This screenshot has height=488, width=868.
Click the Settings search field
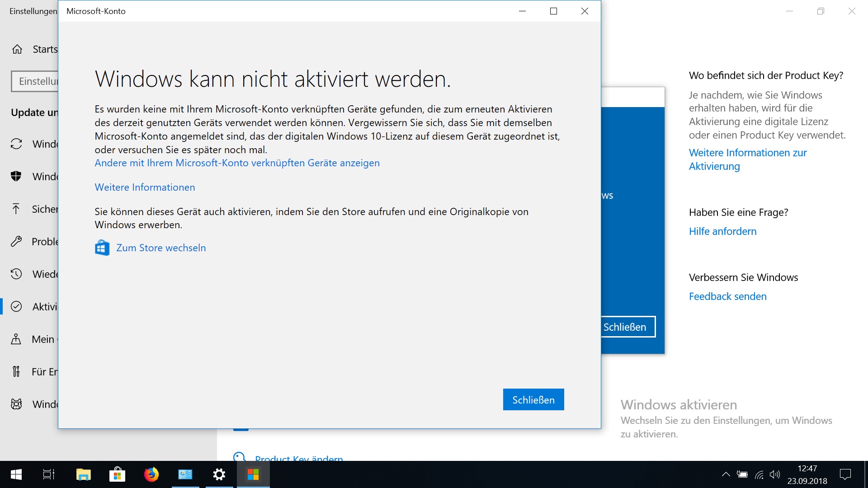click(35, 81)
